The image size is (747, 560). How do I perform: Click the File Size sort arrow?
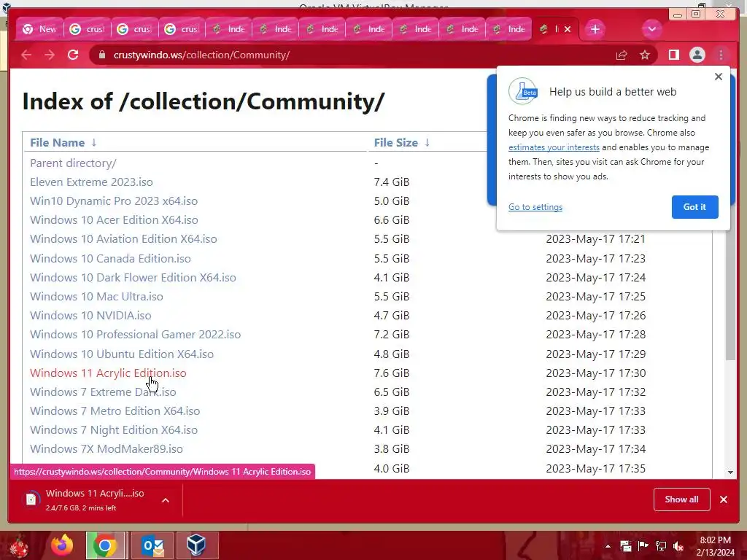(x=427, y=142)
